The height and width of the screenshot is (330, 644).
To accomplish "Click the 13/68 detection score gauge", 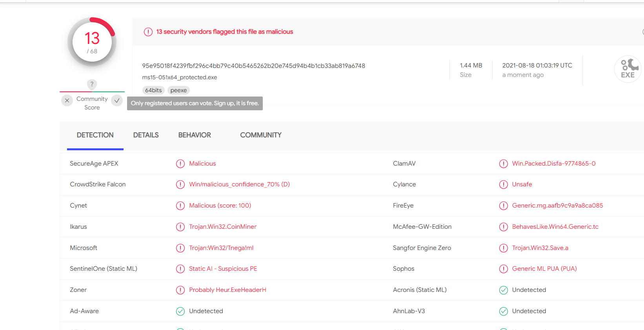I will tap(92, 42).
